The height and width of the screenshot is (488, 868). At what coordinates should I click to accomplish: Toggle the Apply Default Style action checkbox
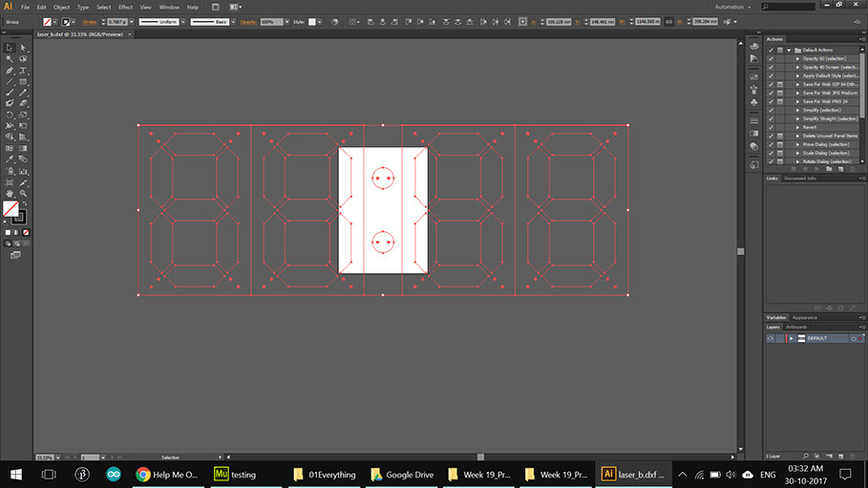pos(771,75)
